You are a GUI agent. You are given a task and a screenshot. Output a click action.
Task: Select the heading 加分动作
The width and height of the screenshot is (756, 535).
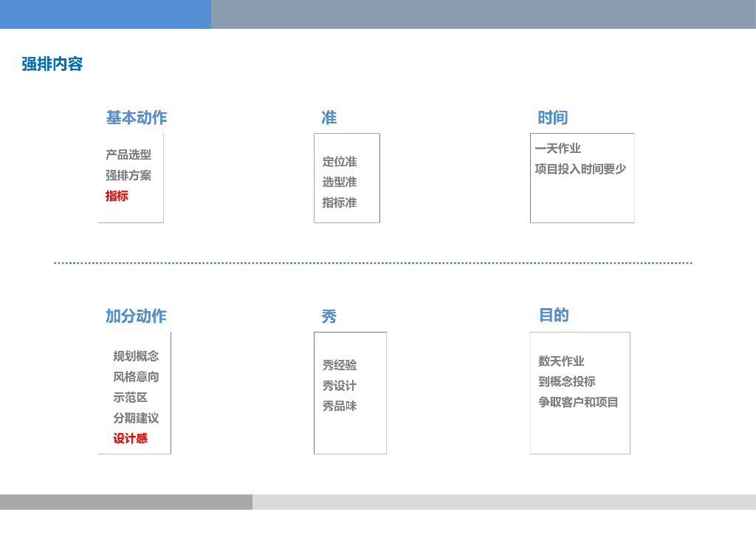136,316
